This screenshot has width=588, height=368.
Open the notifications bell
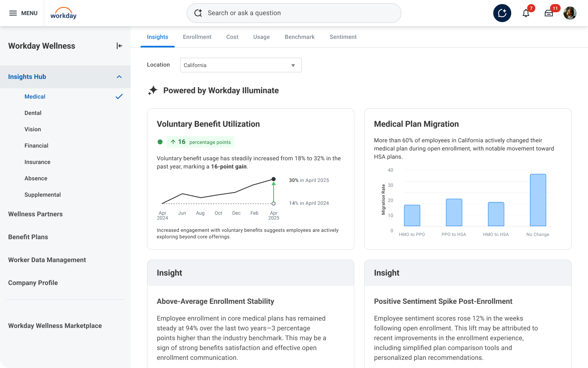[x=526, y=13]
